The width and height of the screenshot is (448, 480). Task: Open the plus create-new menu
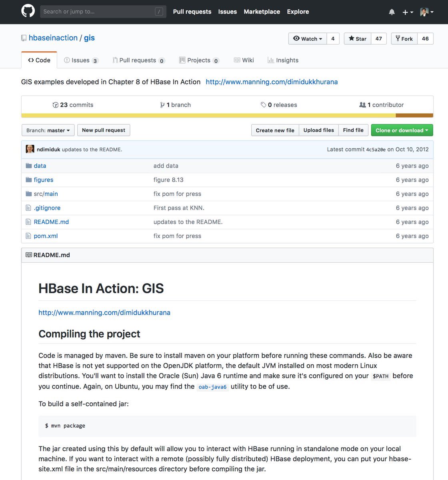[x=408, y=12]
